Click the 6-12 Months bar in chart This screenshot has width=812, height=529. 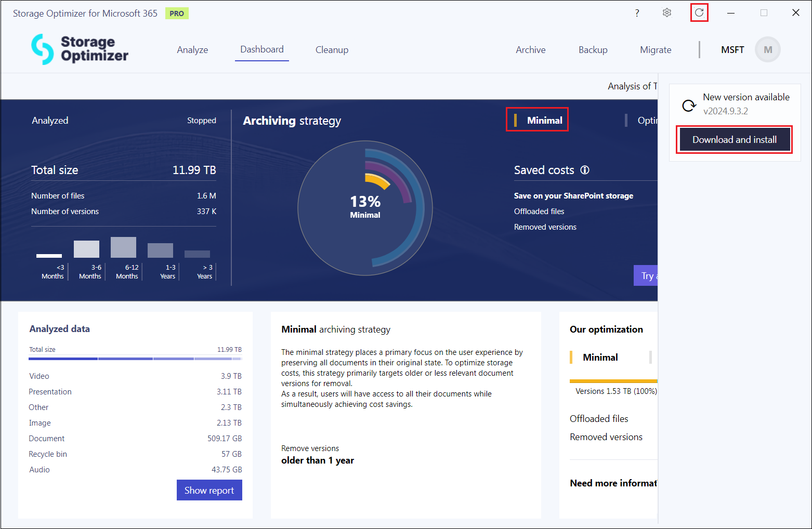click(x=123, y=248)
